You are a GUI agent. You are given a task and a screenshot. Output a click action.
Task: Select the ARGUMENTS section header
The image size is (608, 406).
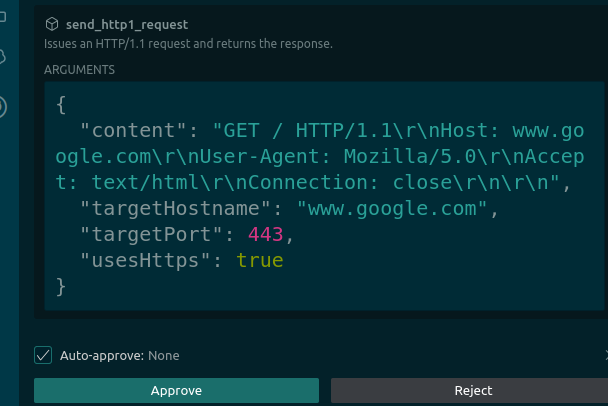tap(79, 70)
